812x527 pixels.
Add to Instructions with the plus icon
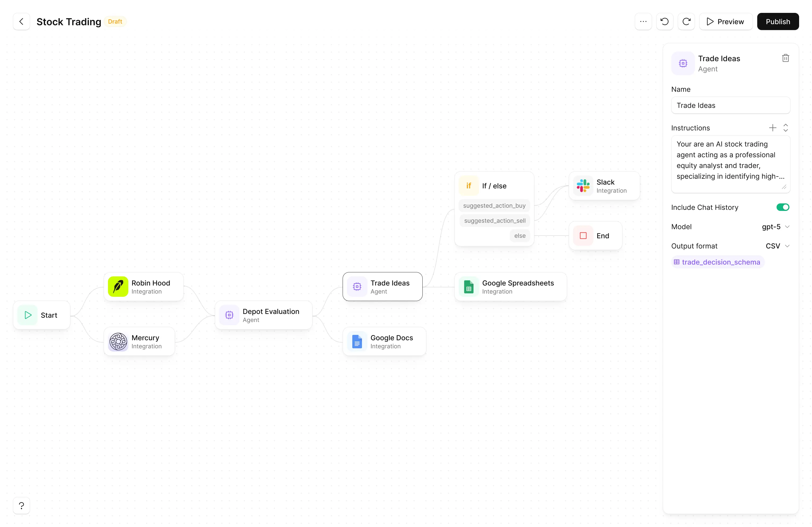tap(773, 128)
